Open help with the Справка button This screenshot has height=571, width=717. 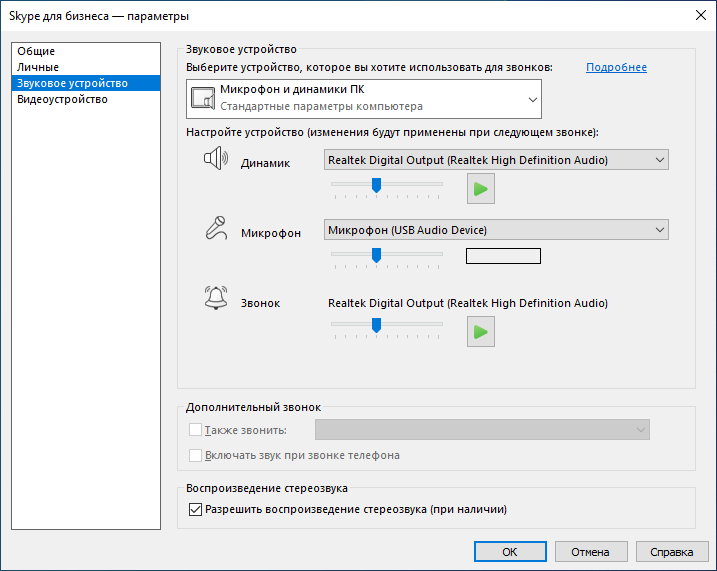(672, 552)
